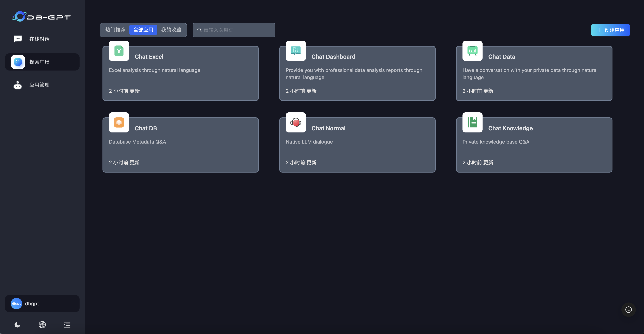The image size is (644, 334).
Task: Click the DB-GPT logo
Action: (42, 17)
